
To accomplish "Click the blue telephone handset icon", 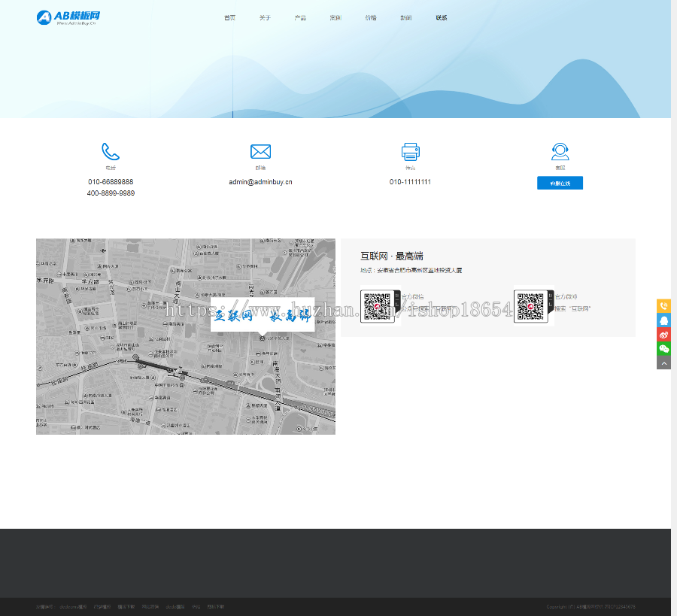I will 111,151.
